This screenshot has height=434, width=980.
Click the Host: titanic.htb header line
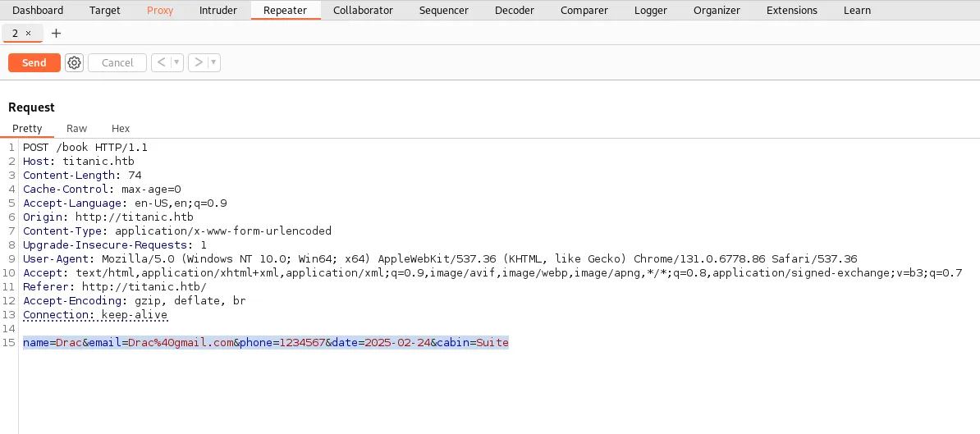pos(79,161)
